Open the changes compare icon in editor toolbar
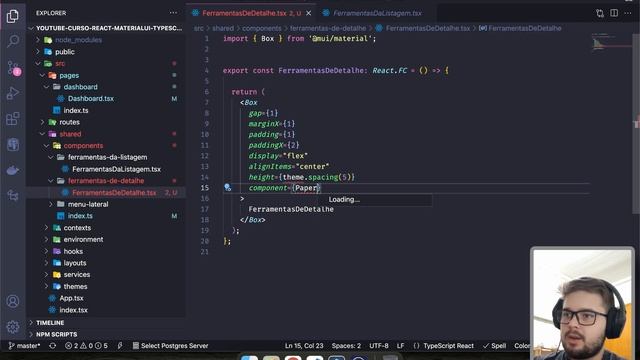Screen dimensions: 640x360 tap(600, 13)
